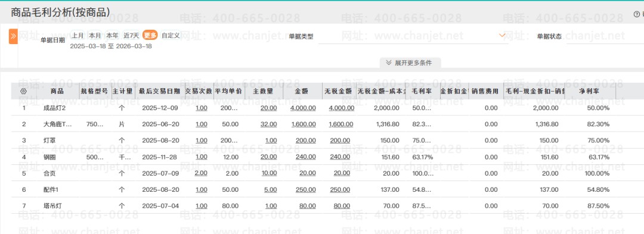Click the highlighted 更多 date option
Viewport: 644px width, 234px height.
coord(150,36)
